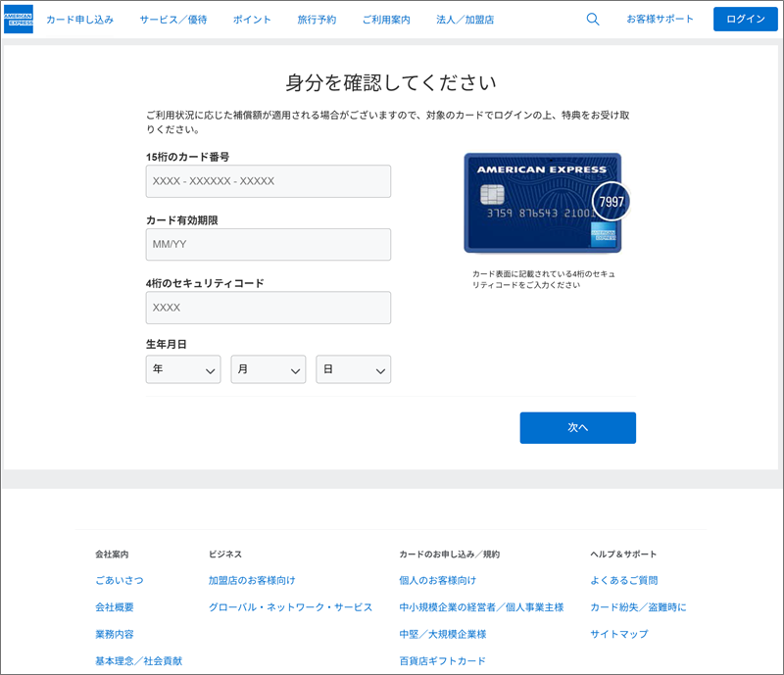Click the American Express card illustration
Screen dimensions: 784x675
coord(543,203)
